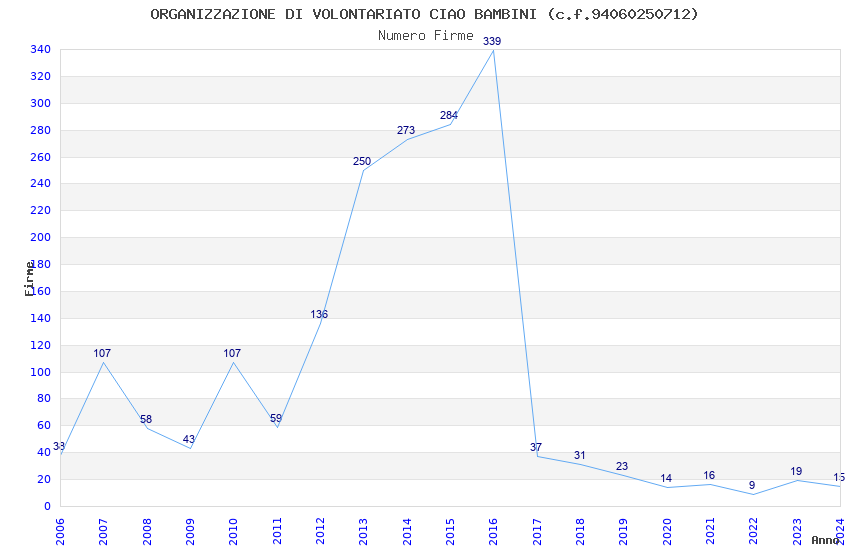Click the y-axis value 240
The height and width of the screenshot is (550, 850).
tap(41, 184)
